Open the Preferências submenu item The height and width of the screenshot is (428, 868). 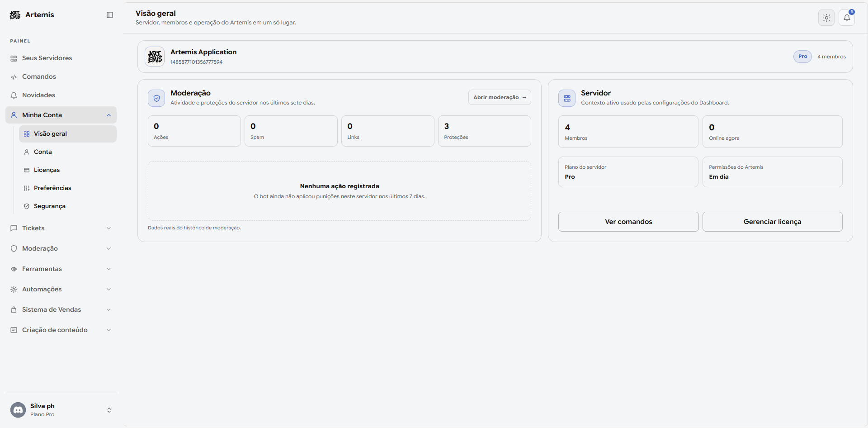(x=68, y=188)
